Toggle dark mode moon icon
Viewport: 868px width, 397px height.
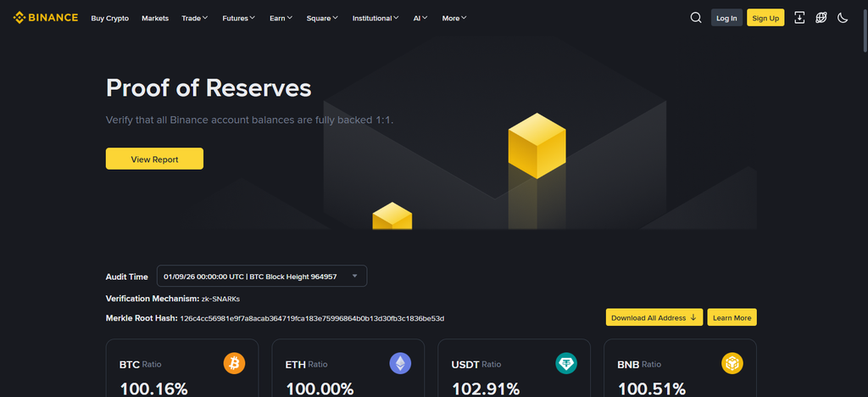[x=843, y=18]
